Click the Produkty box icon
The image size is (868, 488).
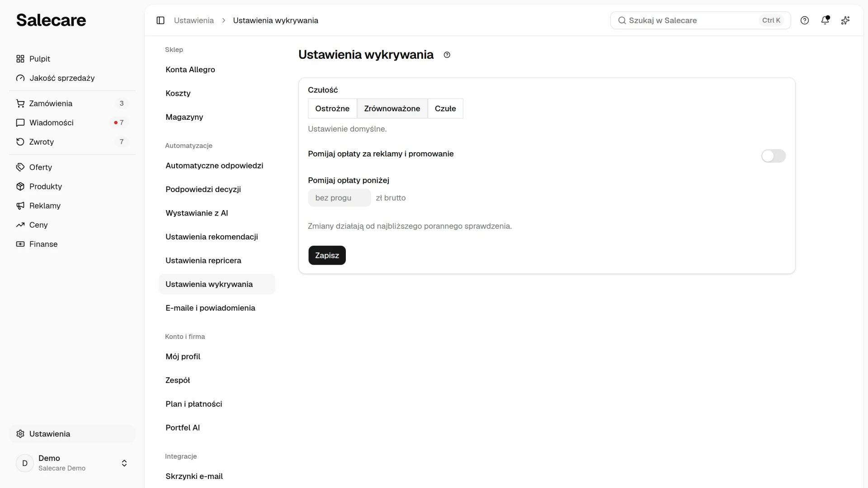[x=20, y=186]
